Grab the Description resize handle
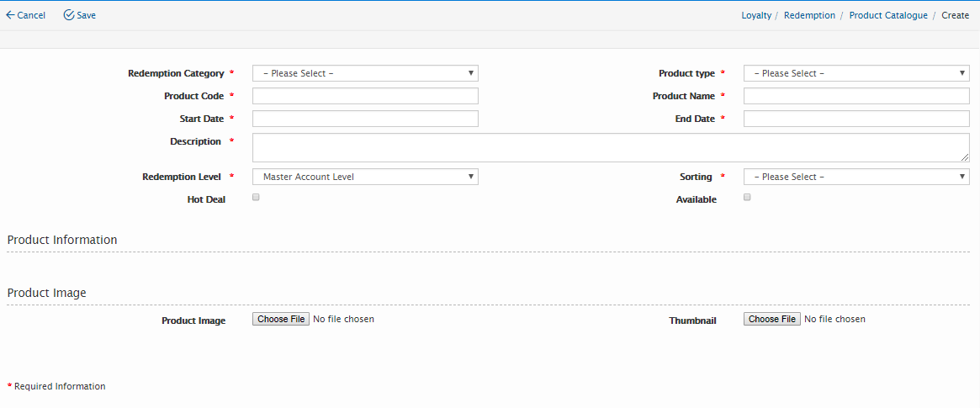Screen dimensions: 980x408 pos(965,157)
